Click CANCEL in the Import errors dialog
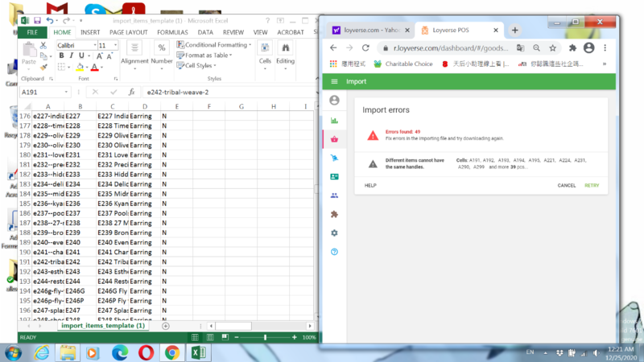The height and width of the screenshot is (362, 644). [x=567, y=186]
